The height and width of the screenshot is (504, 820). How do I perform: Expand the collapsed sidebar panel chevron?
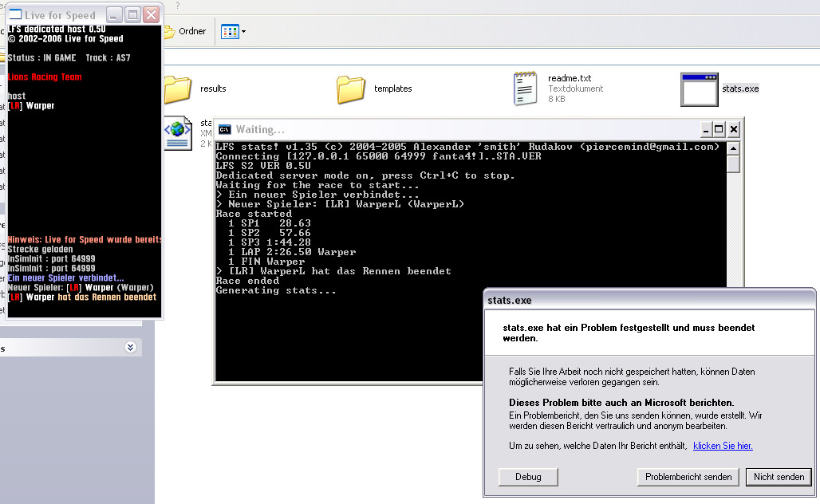(130, 348)
